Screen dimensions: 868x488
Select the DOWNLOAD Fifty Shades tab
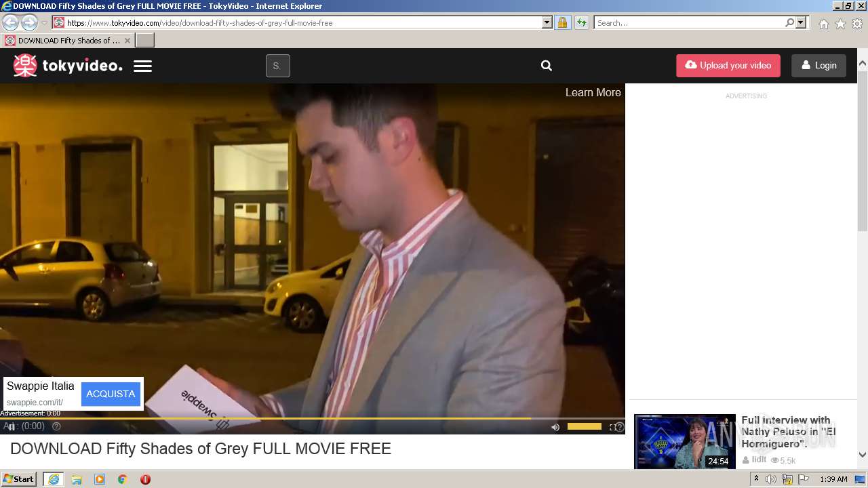68,41
